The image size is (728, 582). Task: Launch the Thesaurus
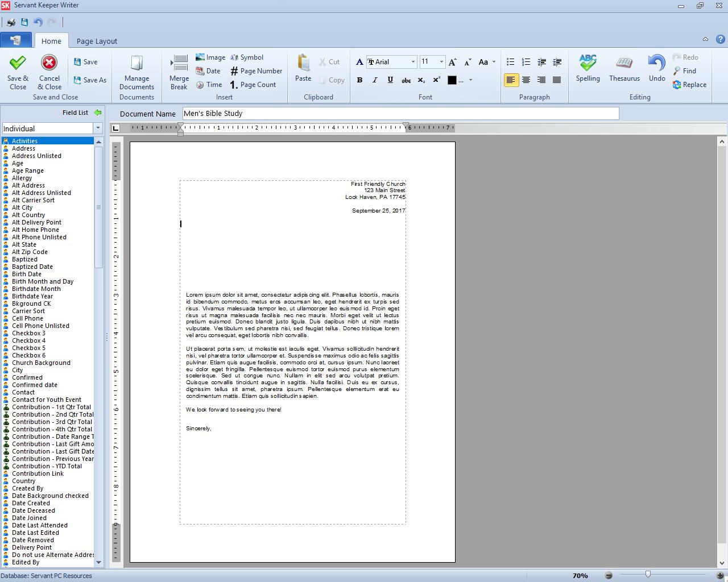pyautogui.click(x=624, y=68)
